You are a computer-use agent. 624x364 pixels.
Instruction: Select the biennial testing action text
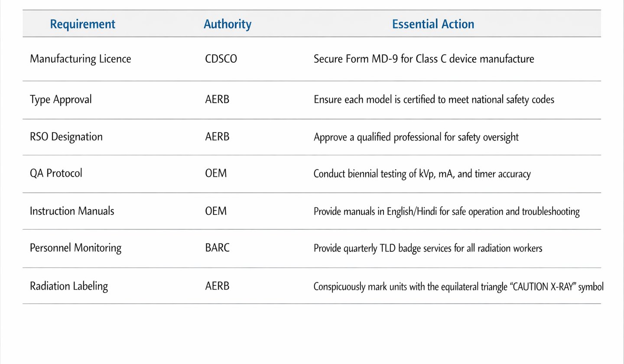click(422, 174)
